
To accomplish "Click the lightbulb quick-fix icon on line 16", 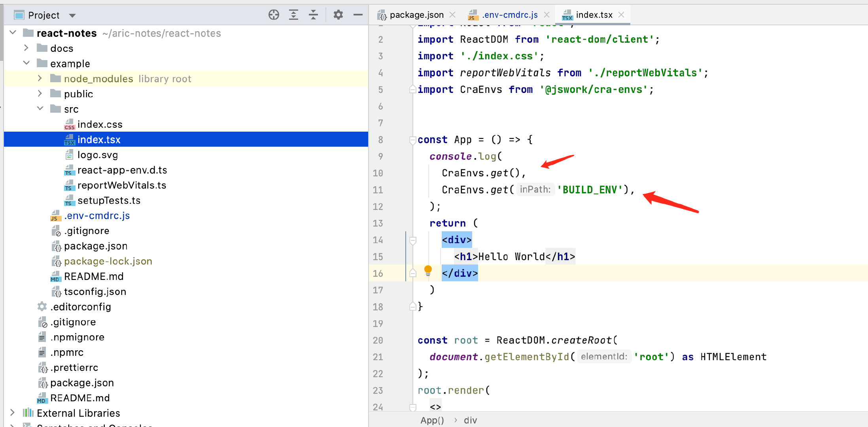I will click(x=428, y=271).
